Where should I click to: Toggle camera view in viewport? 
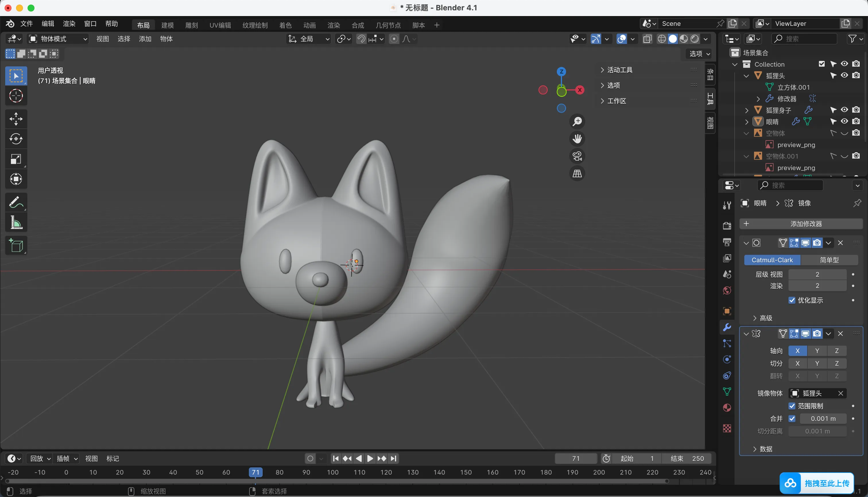click(577, 156)
